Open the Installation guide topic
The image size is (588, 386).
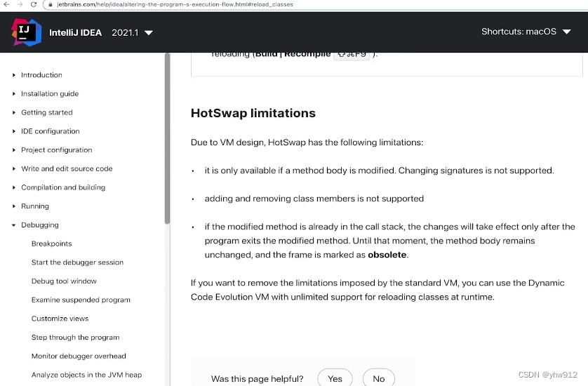[x=50, y=94]
